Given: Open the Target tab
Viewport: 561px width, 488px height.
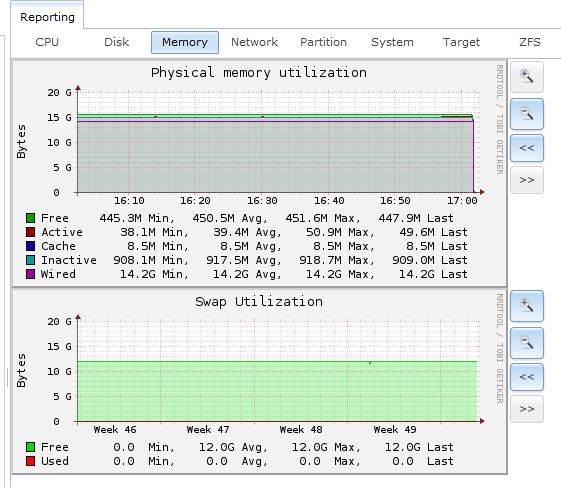Looking at the screenshot, I should pos(461,42).
